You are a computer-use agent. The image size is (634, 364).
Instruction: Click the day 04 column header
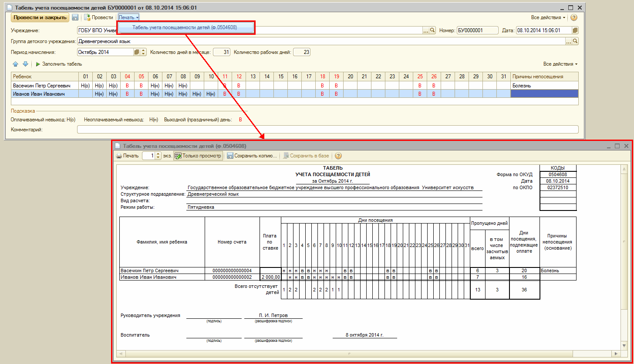tap(127, 77)
